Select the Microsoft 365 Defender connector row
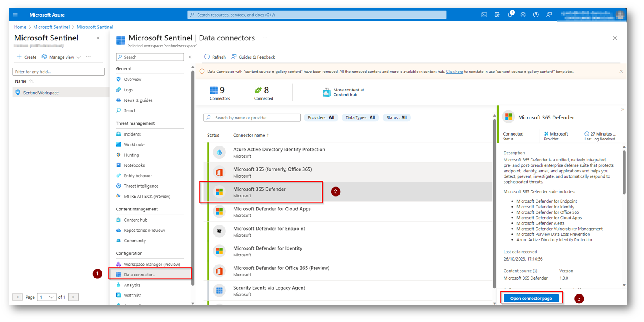The image size is (644, 322). point(350,192)
